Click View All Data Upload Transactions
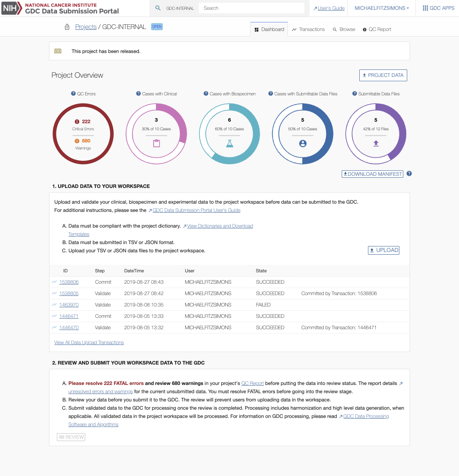459x476 pixels. 89,343
